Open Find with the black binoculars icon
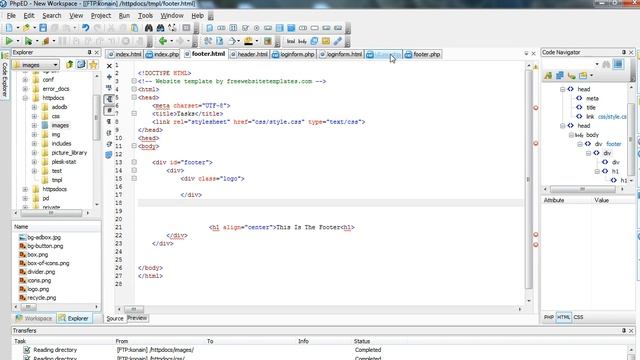Screen dimensions: 640x360 coord(149,28)
